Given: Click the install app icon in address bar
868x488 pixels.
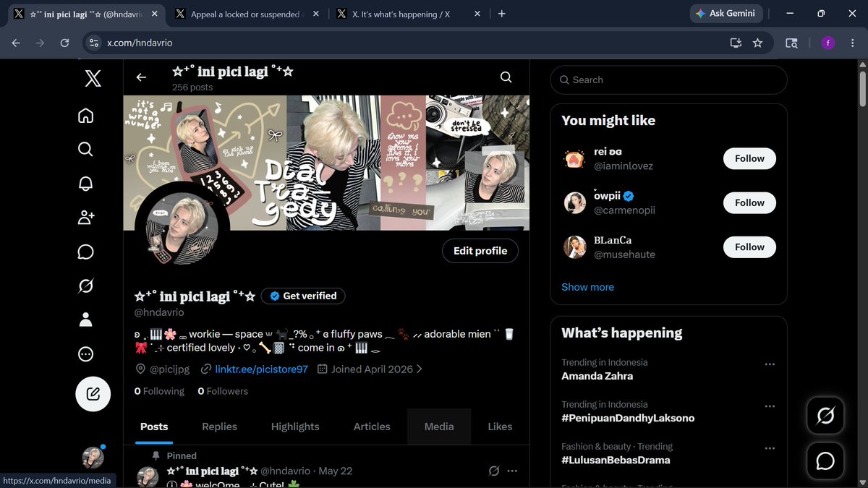Looking at the screenshot, I should pos(736,43).
